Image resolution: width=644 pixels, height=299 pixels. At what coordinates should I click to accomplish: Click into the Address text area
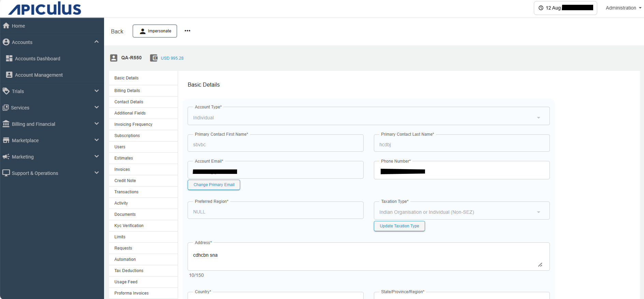coord(368,257)
